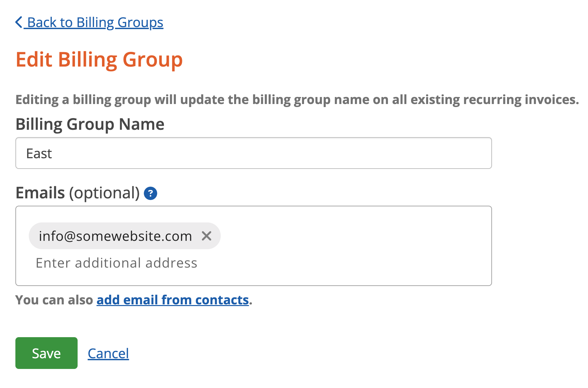
Task: Click the recurring invoices notice text
Action: pos(297,100)
